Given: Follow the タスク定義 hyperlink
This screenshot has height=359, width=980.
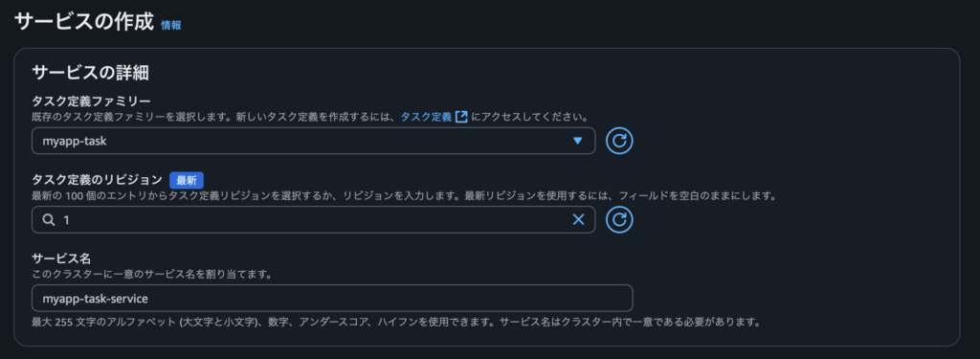Looking at the screenshot, I should (x=426, y=117).
